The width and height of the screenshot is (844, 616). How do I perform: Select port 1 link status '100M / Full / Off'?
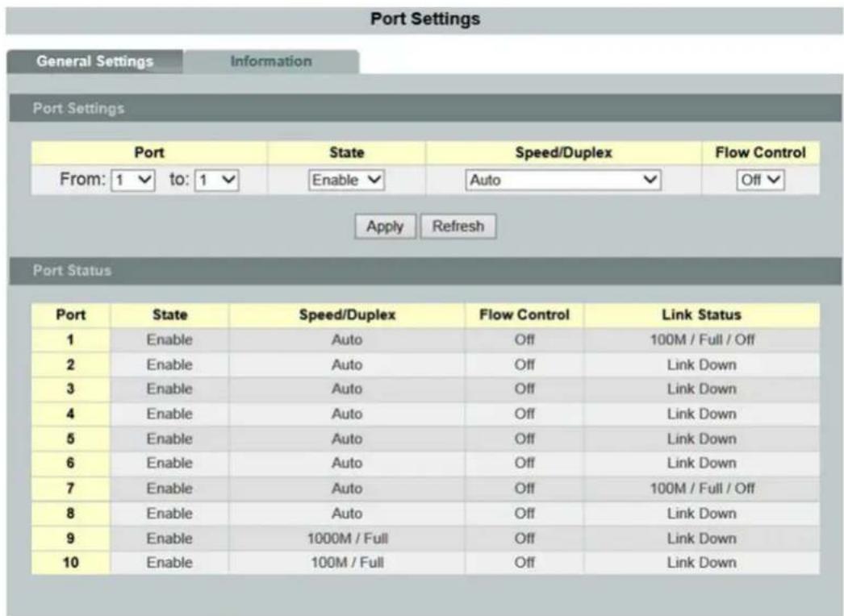click(x=702, y=340)
